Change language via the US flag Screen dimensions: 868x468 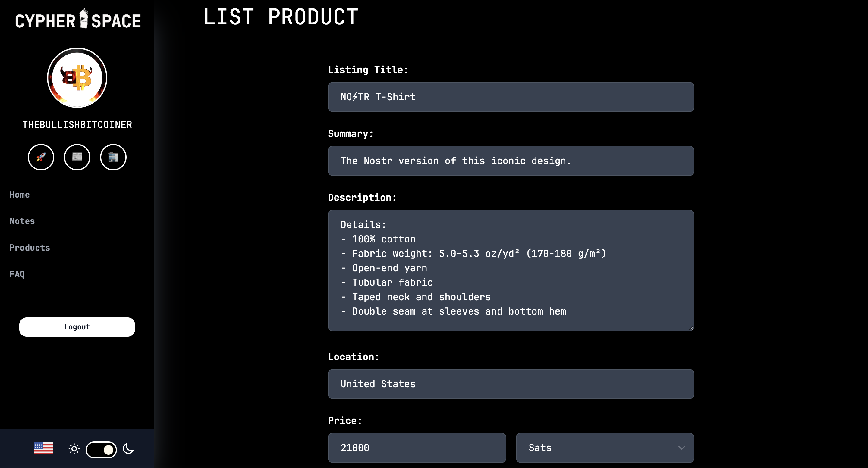coord(43,448)
